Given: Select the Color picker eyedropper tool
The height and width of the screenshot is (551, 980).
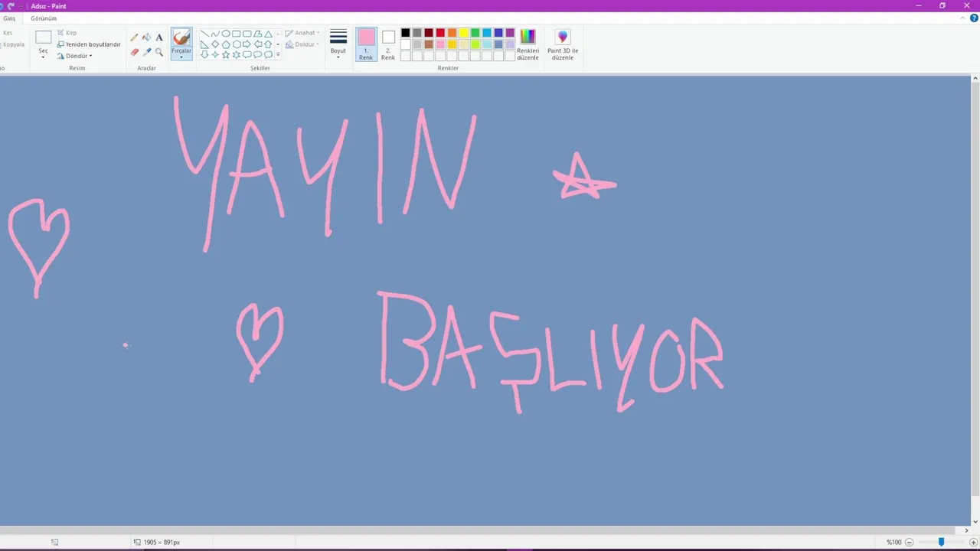Looking at the screenshot, I should (x=147, y=52).
